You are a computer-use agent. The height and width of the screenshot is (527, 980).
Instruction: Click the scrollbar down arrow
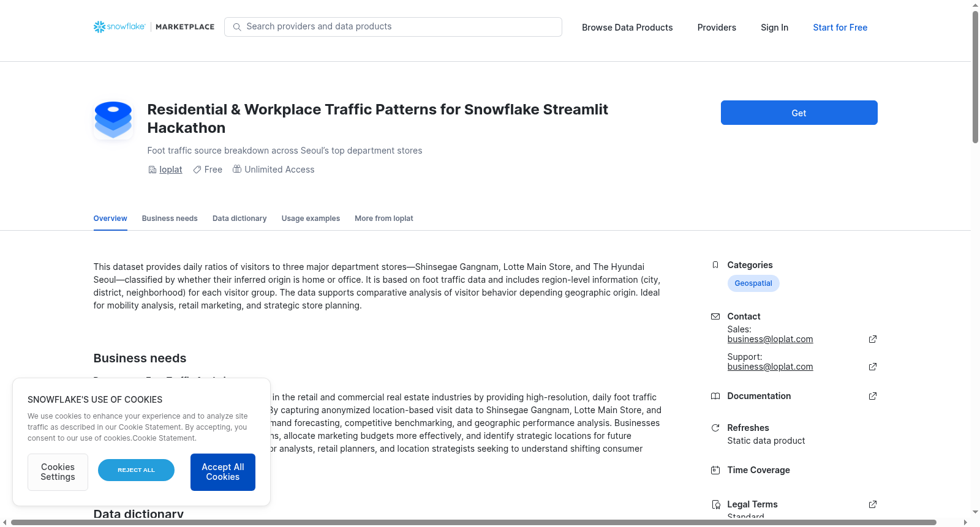click(976, 512)
